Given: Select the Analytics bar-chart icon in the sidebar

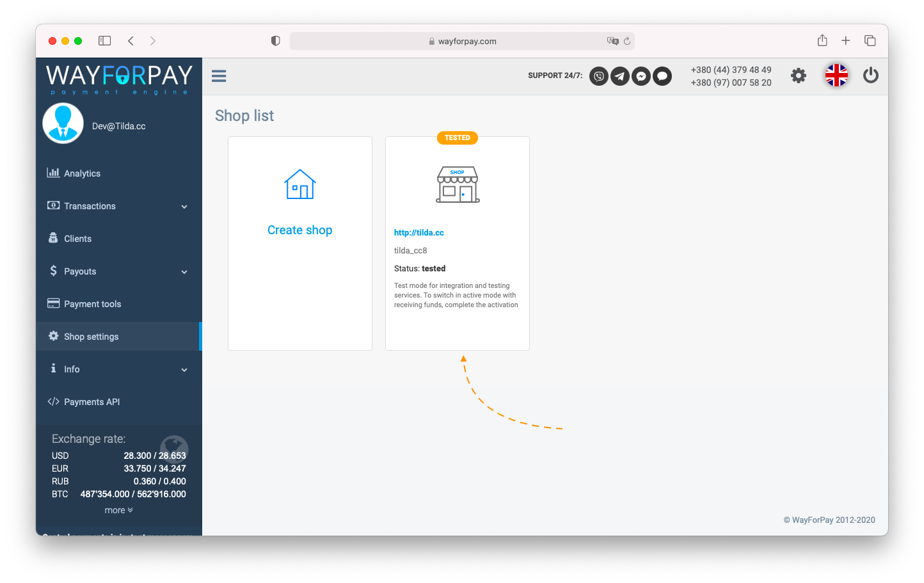Looking at the screenshot, I should 54,173.
